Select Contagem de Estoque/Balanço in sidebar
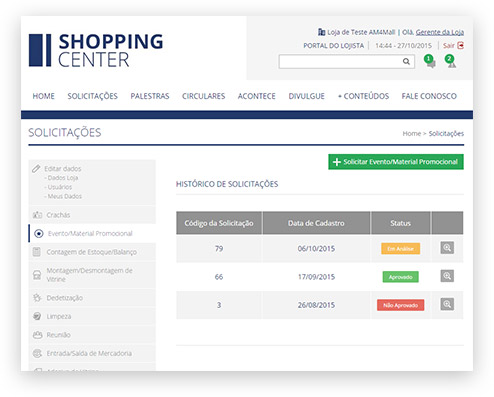The image size is (494, 397). (x=92, y=252)
